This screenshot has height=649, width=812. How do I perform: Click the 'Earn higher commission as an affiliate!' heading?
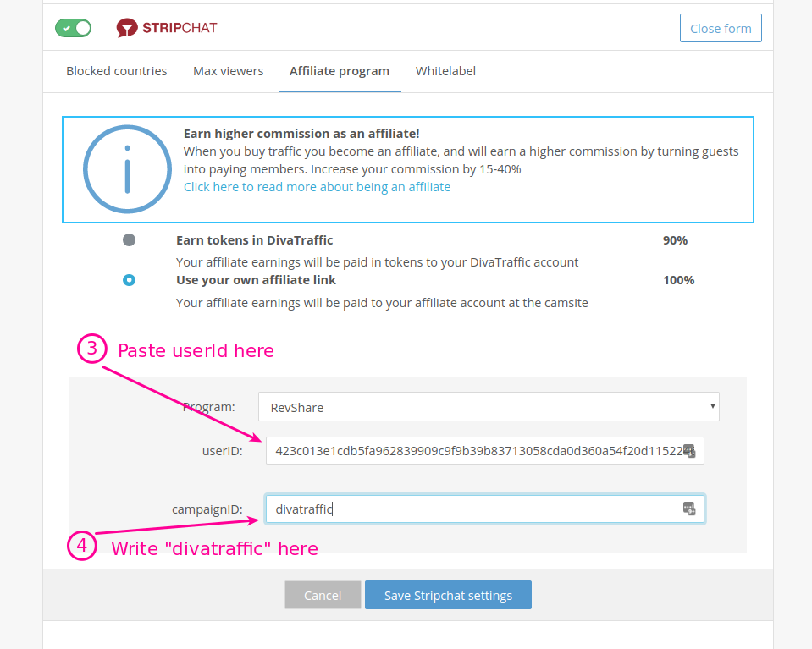coord(301,134)
